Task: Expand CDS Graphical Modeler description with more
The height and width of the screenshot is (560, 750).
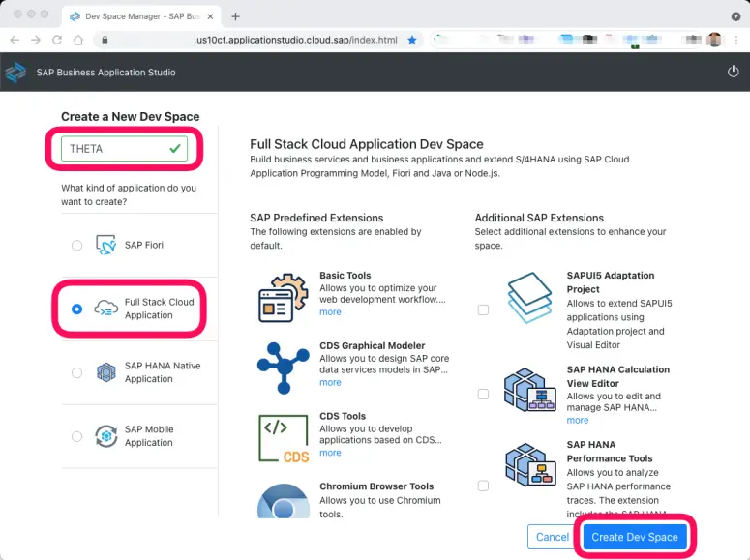Action: point(330,382)
